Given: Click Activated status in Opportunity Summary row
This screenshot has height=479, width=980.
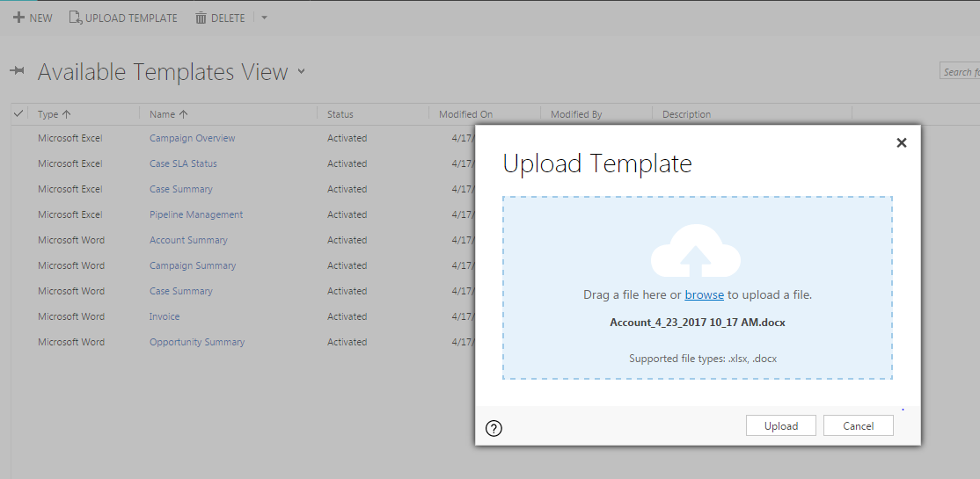Looking at the screenshot, I should (347, 342).
